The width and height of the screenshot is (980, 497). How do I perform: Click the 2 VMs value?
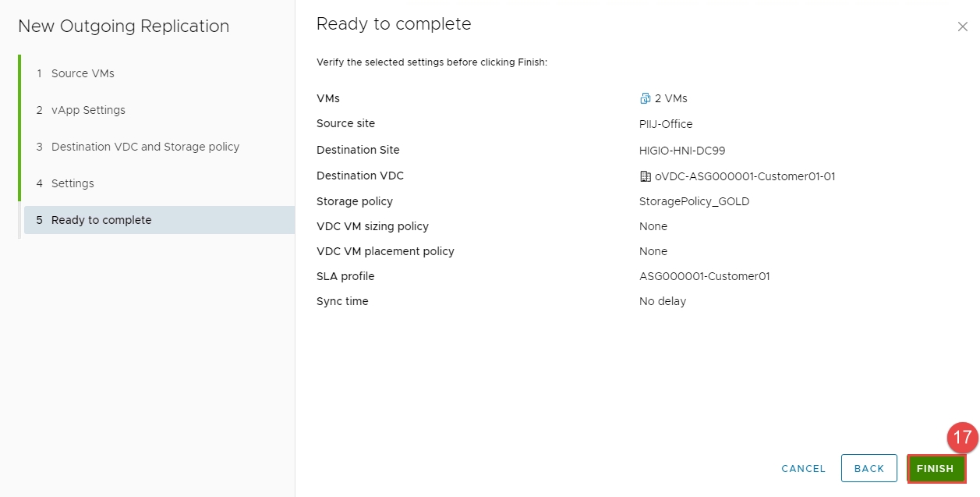coord(670,98)
